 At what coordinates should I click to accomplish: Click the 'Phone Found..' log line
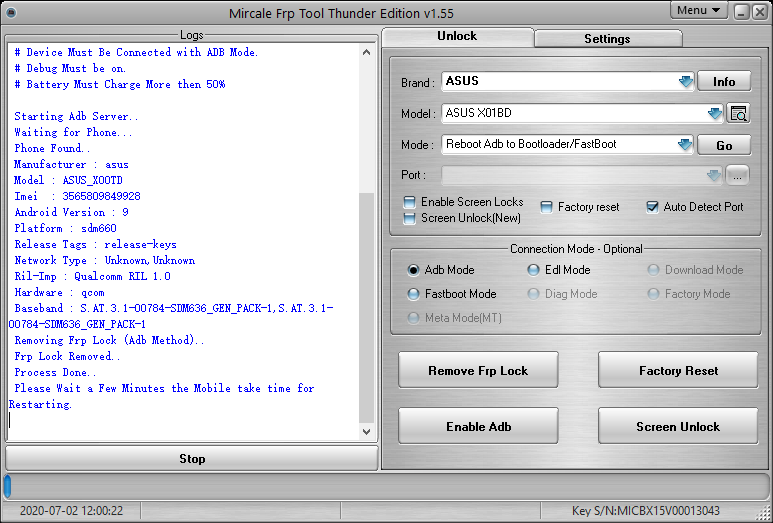point(52,148)
